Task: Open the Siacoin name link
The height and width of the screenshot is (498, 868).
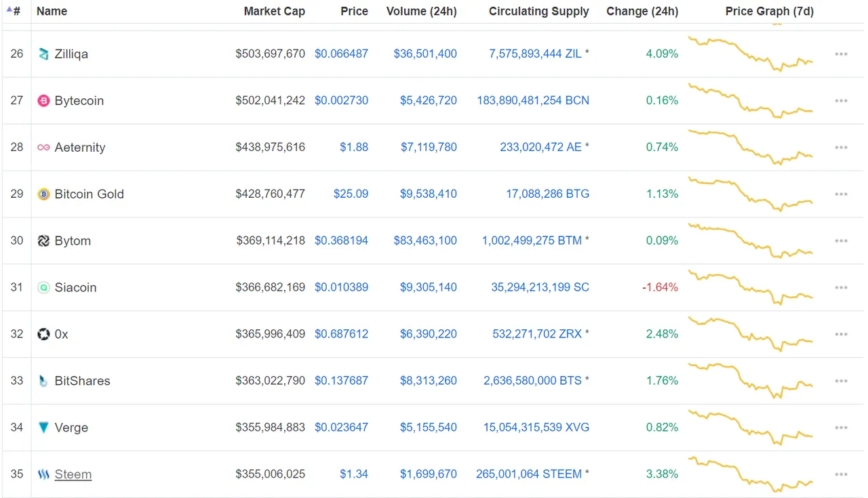Action: [76, 288]
